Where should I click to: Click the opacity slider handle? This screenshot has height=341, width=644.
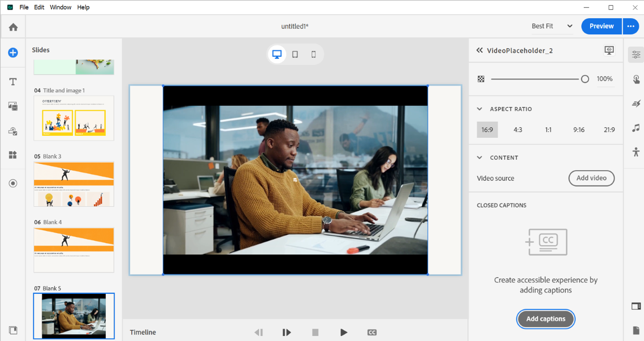click(x=585, y=79)
